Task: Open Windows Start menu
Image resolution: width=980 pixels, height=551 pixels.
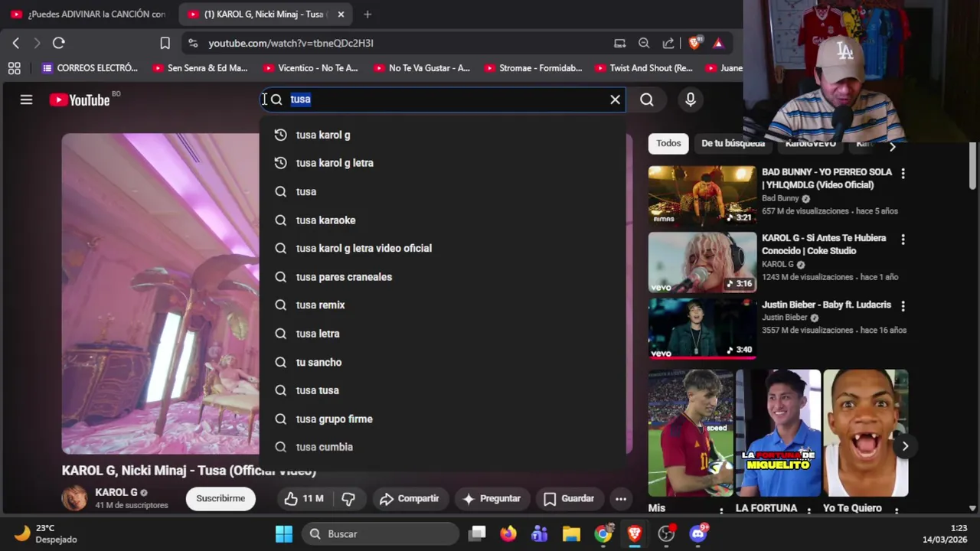Action: pos(284,534)
